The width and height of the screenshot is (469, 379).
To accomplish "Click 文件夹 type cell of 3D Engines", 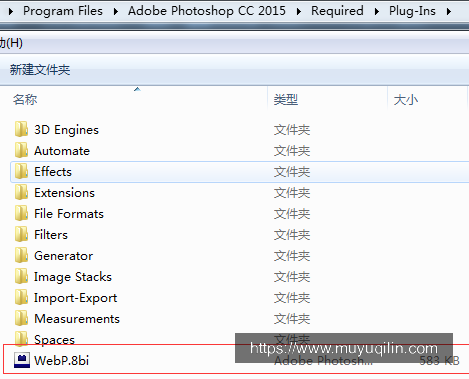I will (292, 130).
